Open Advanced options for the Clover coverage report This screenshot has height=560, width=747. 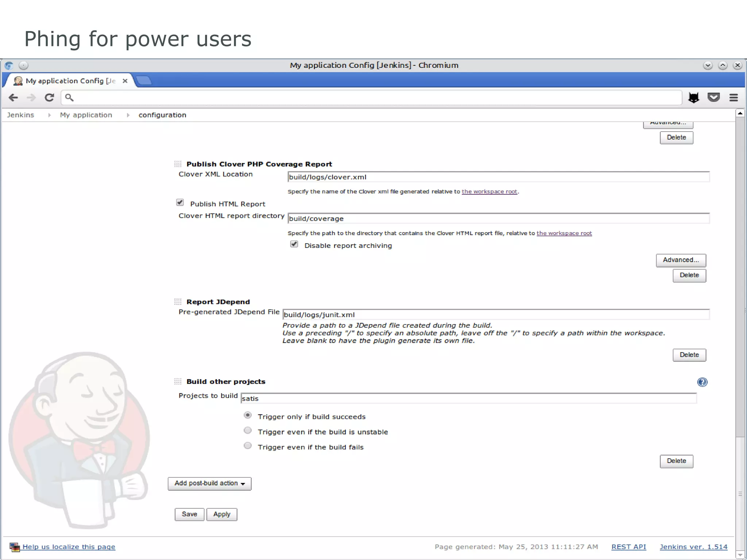coord(681,260)
